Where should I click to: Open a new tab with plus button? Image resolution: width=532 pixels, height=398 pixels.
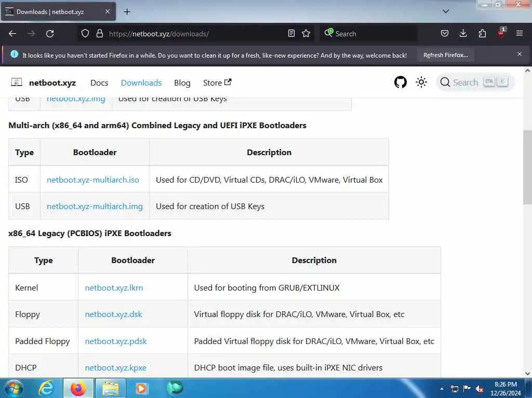(127, 12)
